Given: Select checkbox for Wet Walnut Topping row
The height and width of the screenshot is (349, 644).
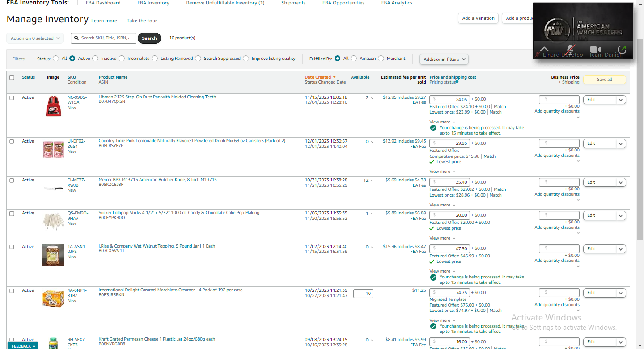Looking at the screenshot, I should coord(12,247).
